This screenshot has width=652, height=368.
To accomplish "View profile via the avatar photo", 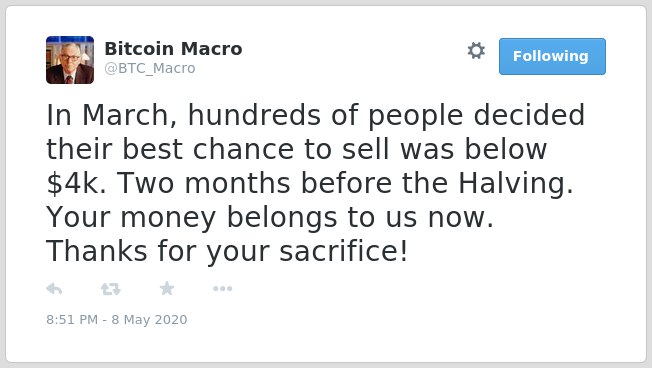I will (x=70, y=60).
